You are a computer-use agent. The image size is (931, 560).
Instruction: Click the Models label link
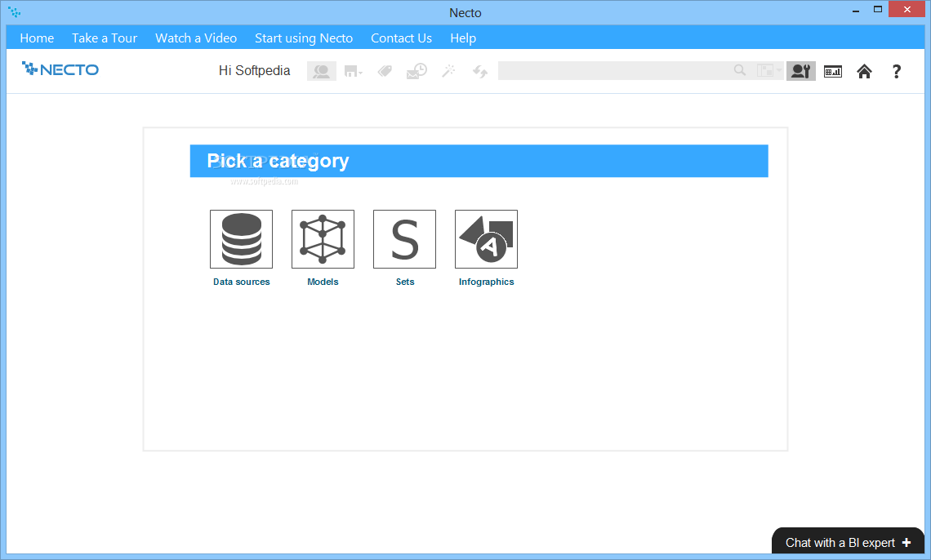(x=323, y=282)
